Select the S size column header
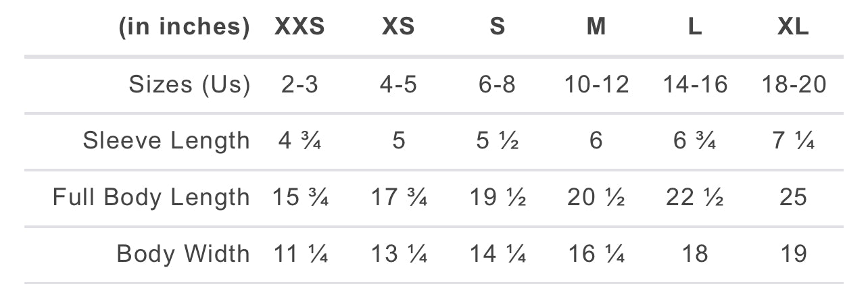This screenshot has width=868, height=299. 497,27
